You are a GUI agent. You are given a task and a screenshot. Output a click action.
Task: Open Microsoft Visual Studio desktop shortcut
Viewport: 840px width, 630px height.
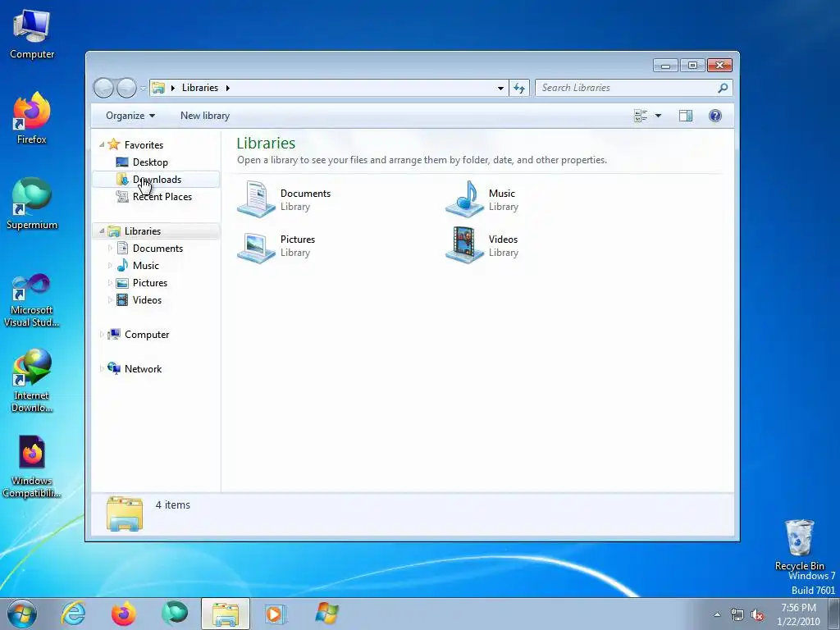tap(32, 300)
